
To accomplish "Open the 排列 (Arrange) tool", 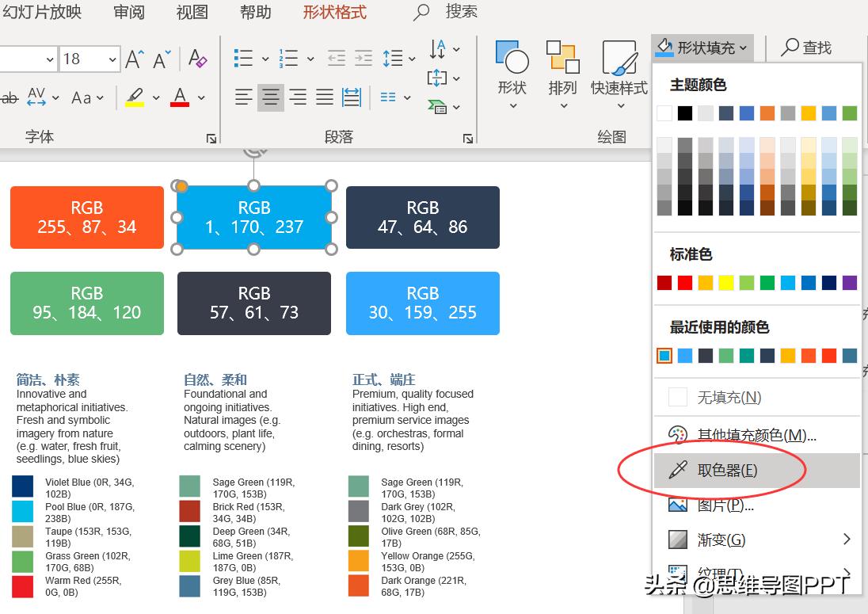I will point(562,76).
